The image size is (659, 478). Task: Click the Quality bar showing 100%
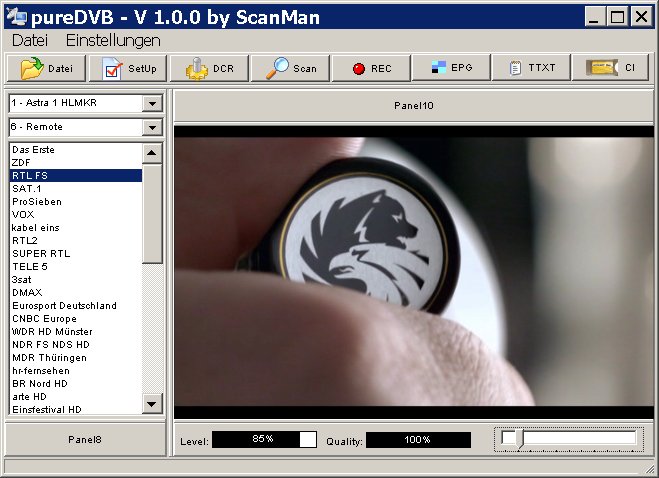[x=418, y=440]
